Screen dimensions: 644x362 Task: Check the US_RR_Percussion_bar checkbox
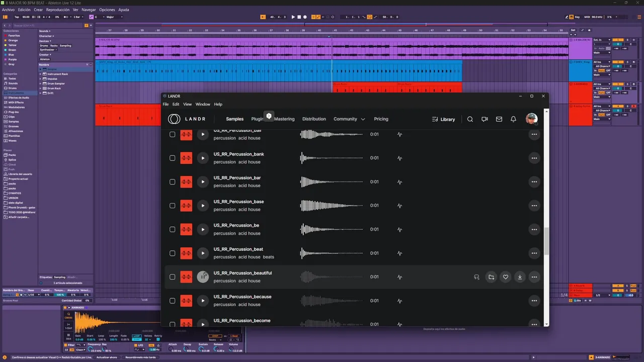click(172, 182)
